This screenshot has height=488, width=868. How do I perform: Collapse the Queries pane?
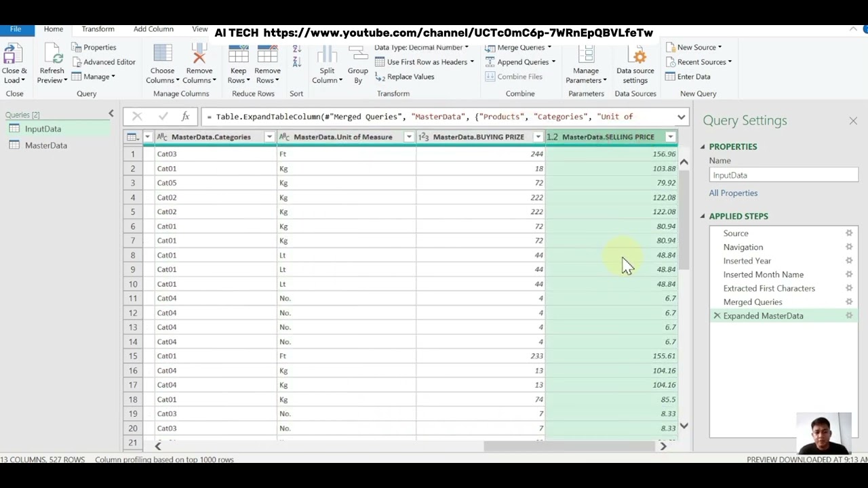(111, 114)
